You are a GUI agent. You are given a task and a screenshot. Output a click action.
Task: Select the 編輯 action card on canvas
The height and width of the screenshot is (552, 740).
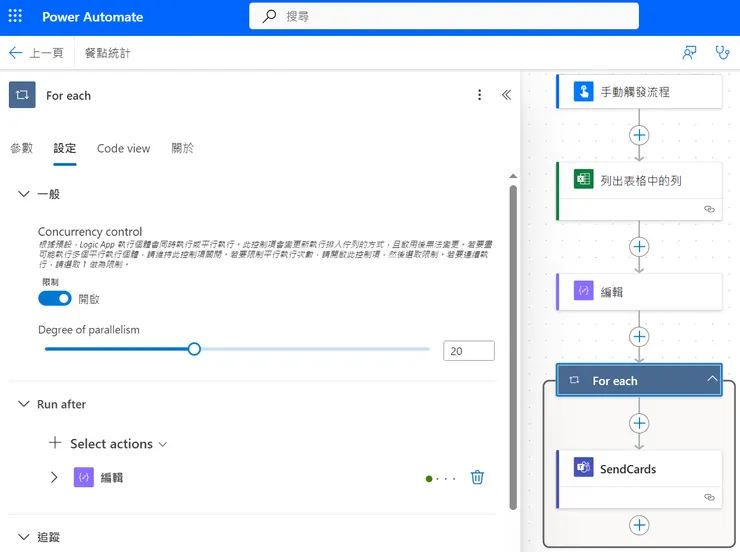639,292
